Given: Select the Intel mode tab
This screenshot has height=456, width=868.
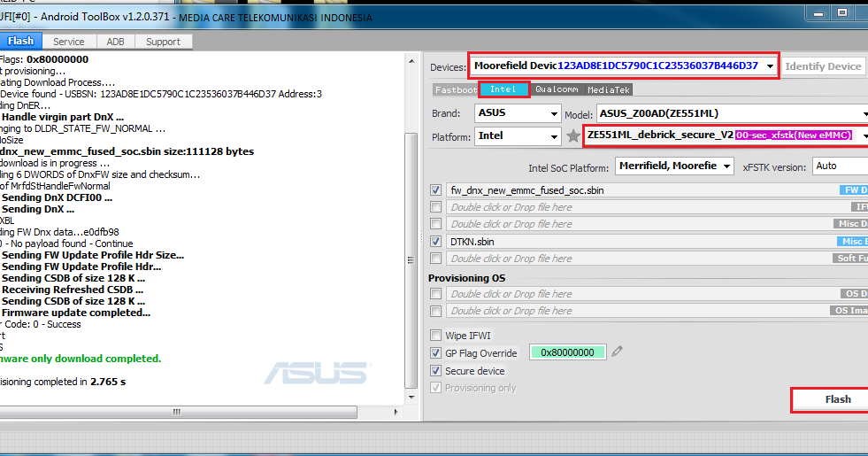Looking at the screenshot, I should click(x=503, y=89).
